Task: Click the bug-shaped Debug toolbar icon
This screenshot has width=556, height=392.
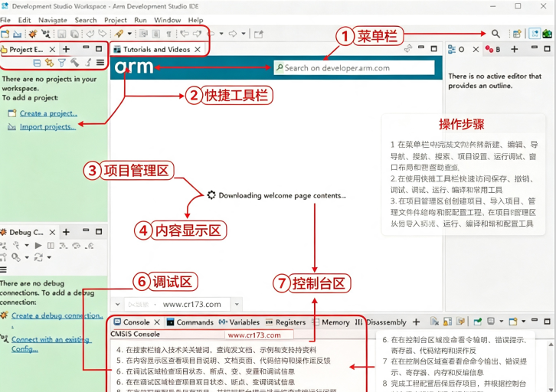Action: coord(33,34)
